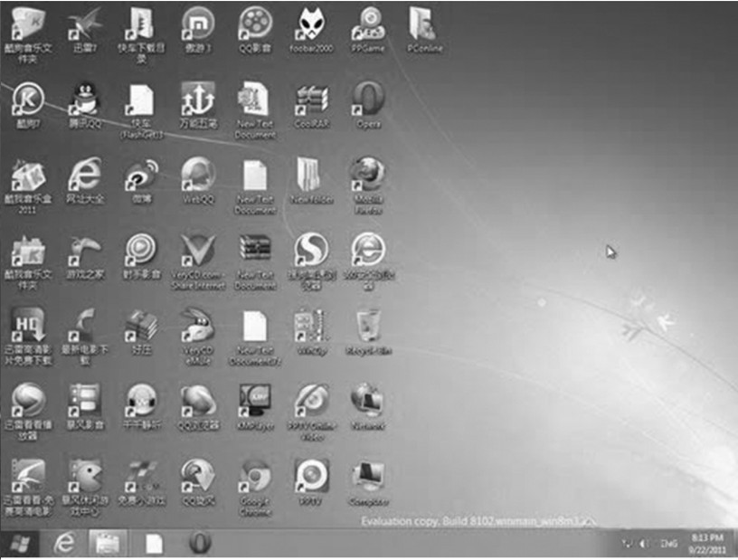Screen dimensions: 738x560
Task: Launch the 傲游3 Maxthon browser shortcut
Action: point(198,30)
